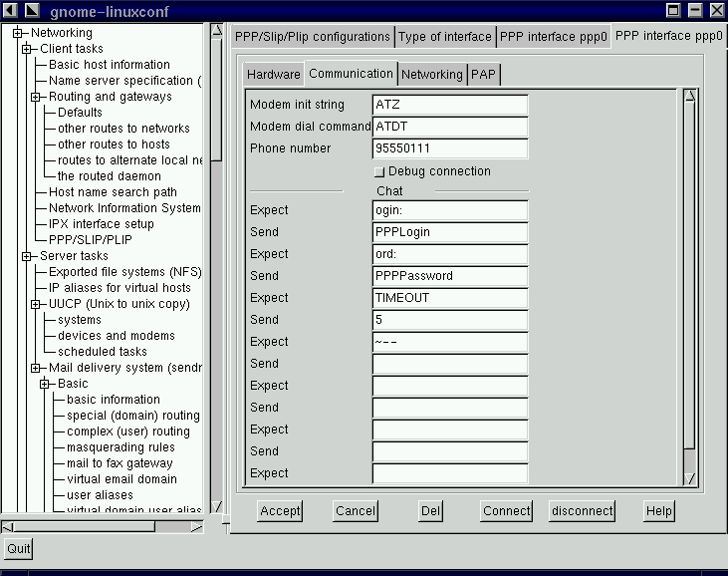Switch to the Hardware tab

click(x=273, y=75)
